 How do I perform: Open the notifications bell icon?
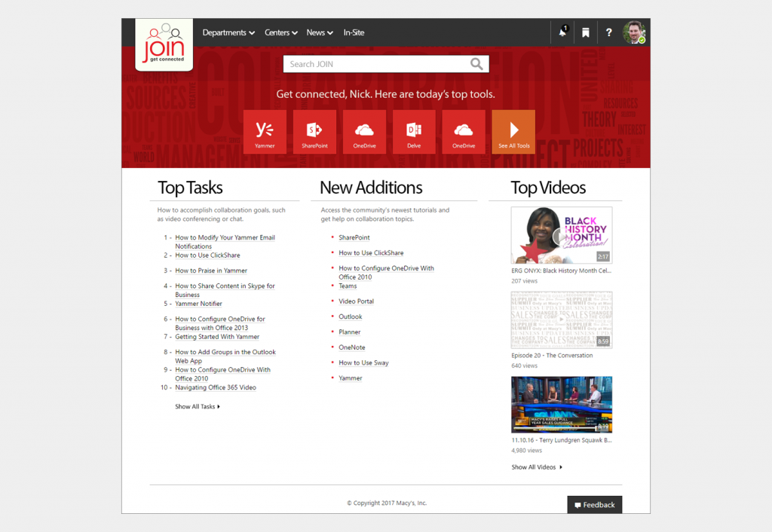[x=562, y=32]
